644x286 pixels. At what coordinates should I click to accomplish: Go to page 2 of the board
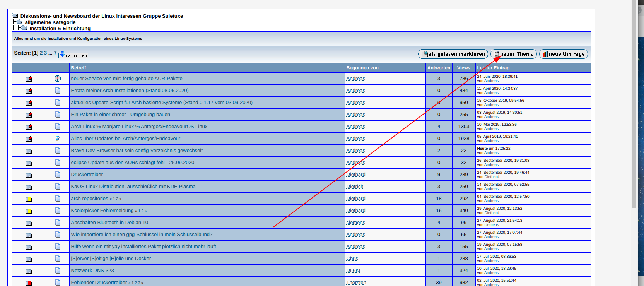pyautogui.click(x=41, y=53)
